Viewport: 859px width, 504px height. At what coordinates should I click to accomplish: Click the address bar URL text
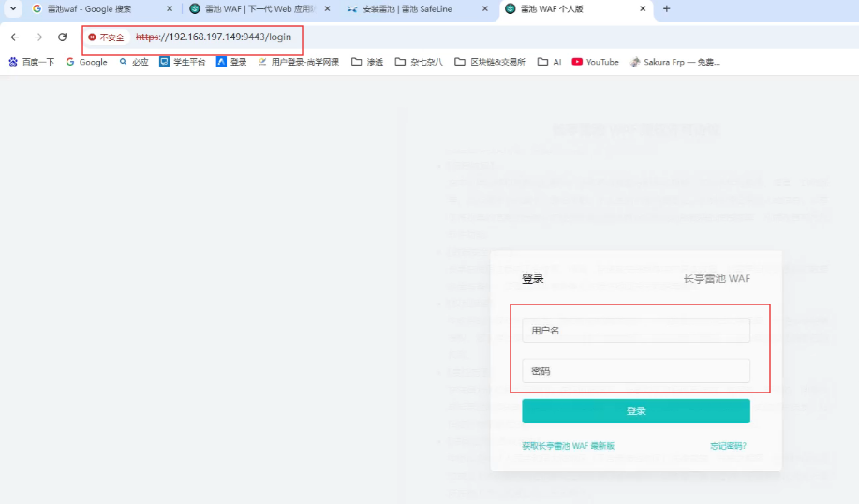tap(214, 37)
